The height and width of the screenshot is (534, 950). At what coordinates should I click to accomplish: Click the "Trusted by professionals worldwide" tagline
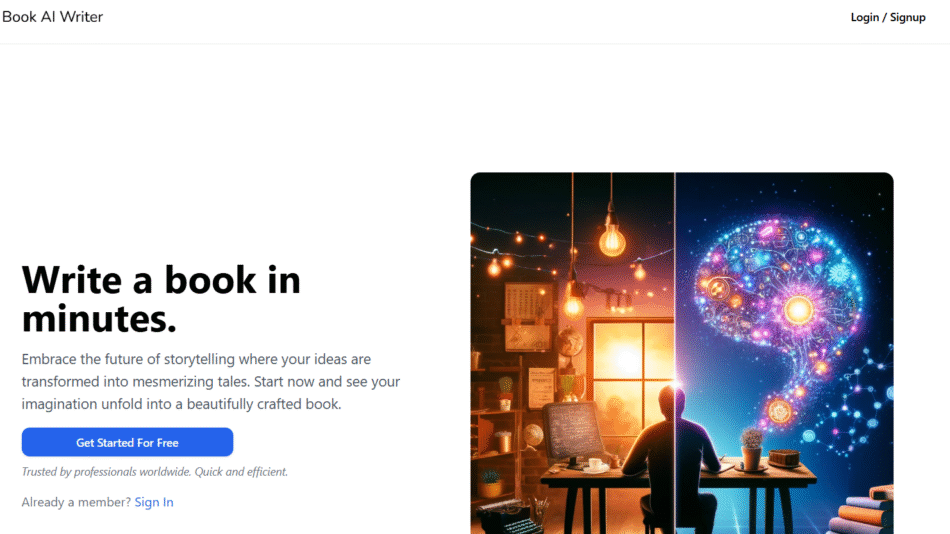coord(154,472)
